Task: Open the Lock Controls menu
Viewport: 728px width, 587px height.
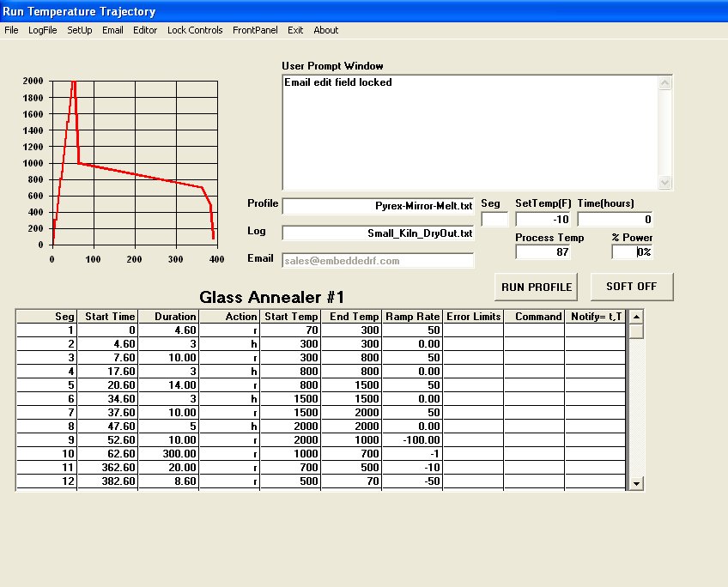Action: point(195,30)
